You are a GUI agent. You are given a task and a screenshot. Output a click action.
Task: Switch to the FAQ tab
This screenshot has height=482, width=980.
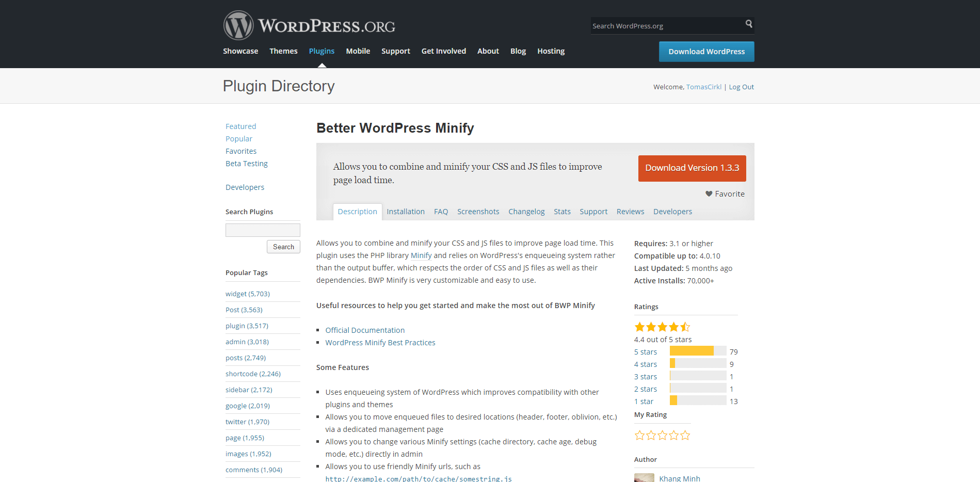[441, 212]
